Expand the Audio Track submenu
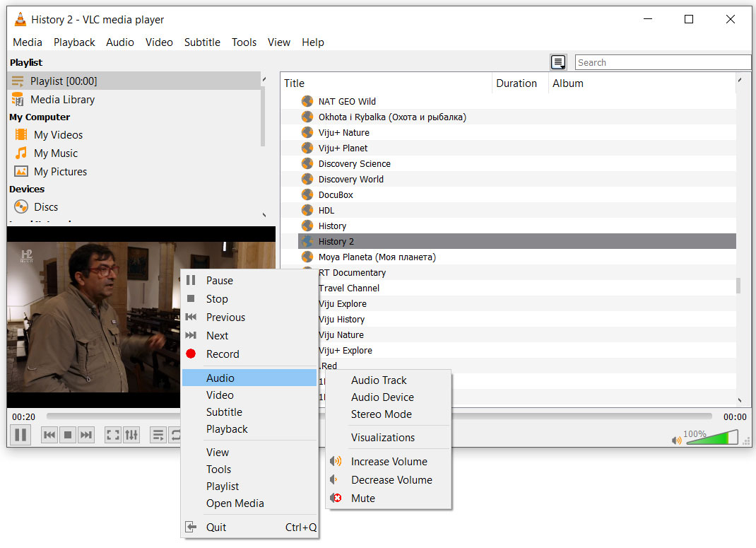Viewport: 756px width, 548px height. tap(389, 380)
